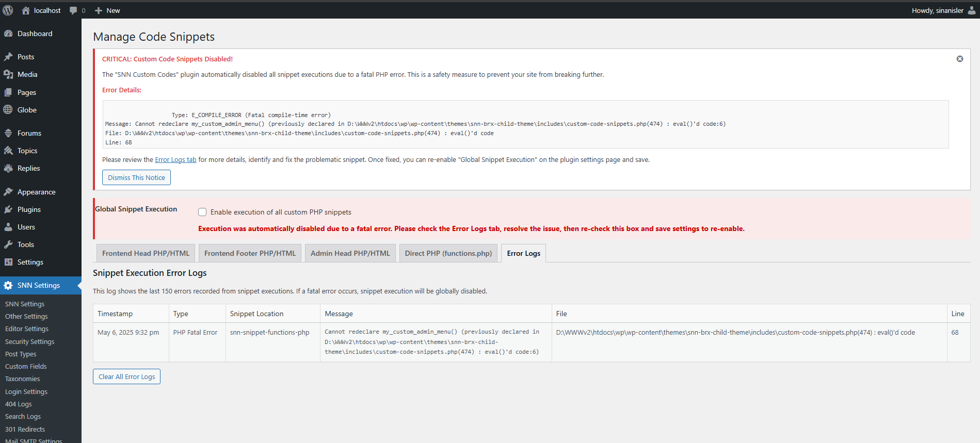Open Post Types submenu link

21,354
